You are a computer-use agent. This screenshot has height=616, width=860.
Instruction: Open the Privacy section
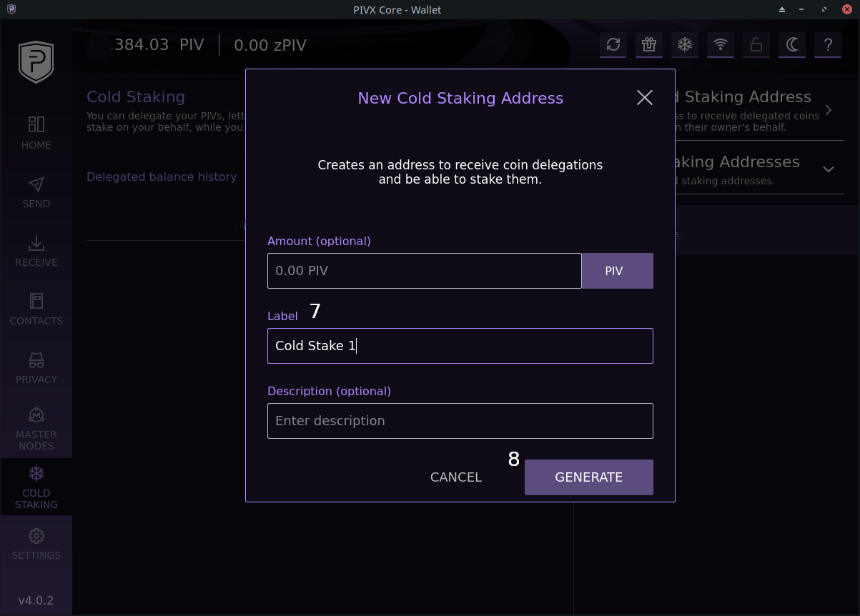[36, 367]
